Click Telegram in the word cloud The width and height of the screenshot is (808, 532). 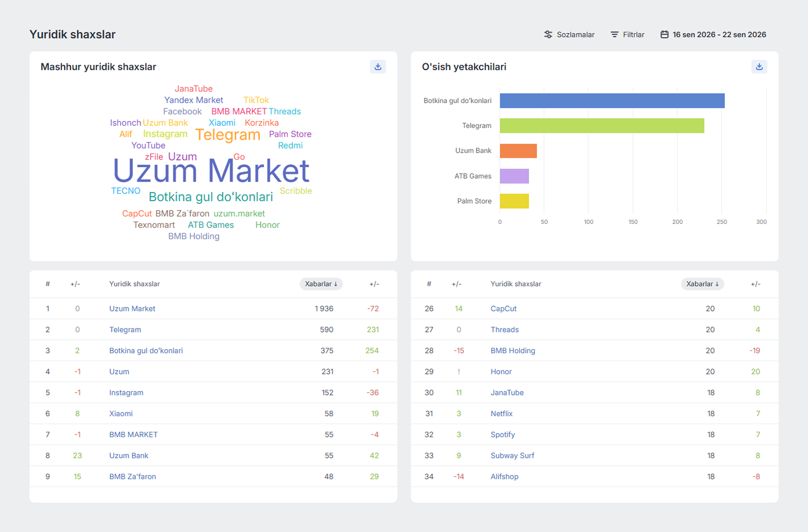[x=228, y=135]
